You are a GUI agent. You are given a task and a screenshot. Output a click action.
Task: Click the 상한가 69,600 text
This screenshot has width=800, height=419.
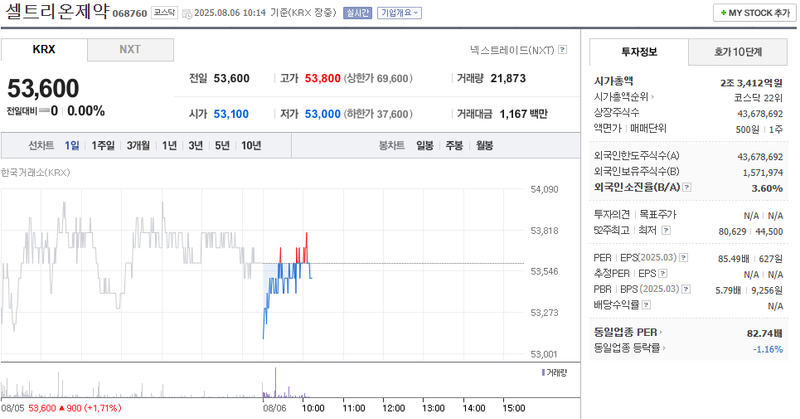click(x=378, y=79)
